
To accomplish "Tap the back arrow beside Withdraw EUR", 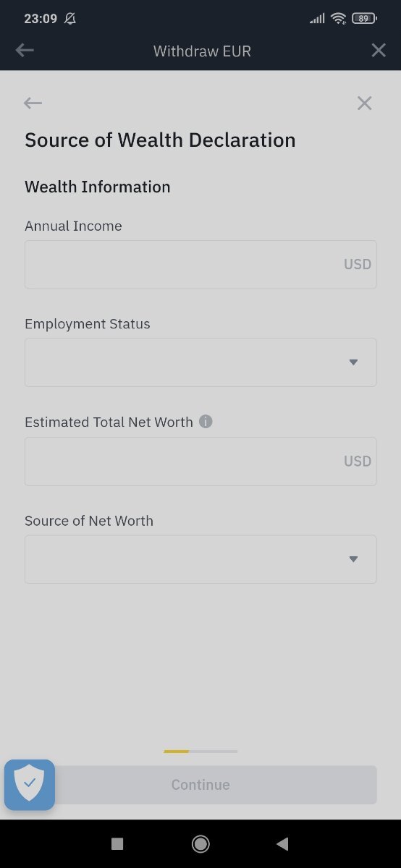I will (25, 50).
